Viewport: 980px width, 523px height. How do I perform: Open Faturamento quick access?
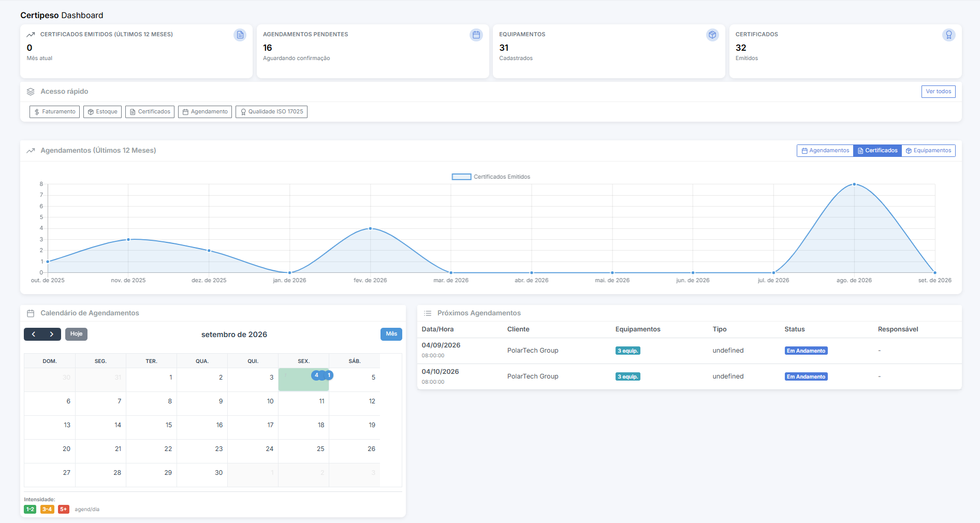(x=54, y=112)
